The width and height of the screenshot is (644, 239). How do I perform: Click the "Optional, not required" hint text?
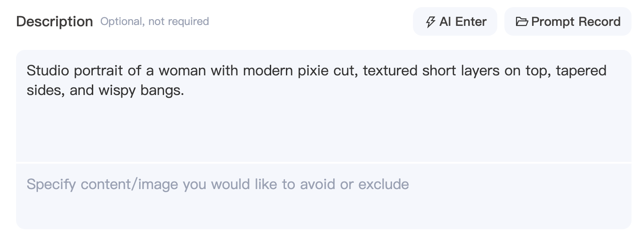[x=155, y=21]
